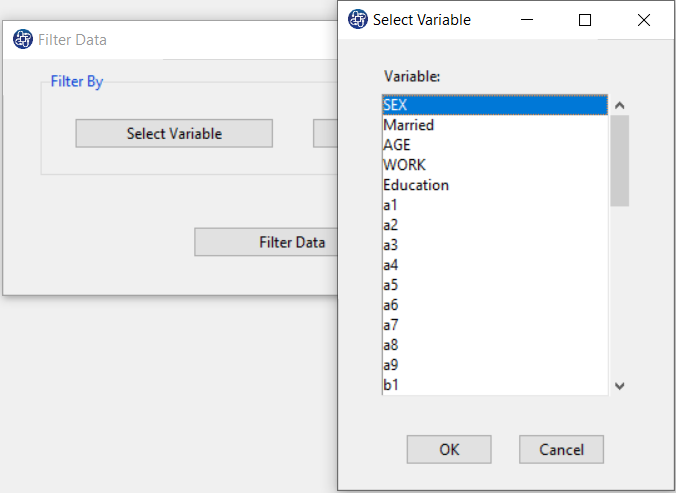Choose the AGE variable in the list

[495, 145]
